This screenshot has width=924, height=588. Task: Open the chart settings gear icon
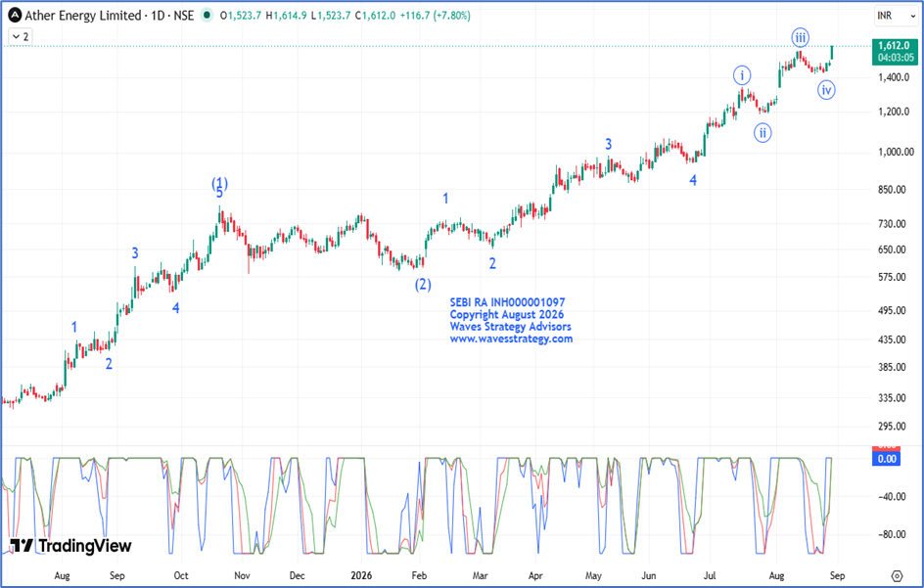point(897,575)
